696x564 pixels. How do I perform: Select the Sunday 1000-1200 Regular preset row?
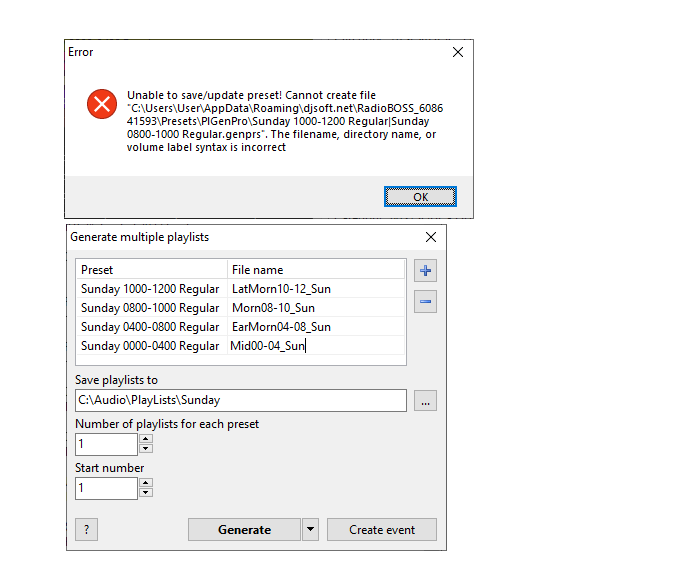click(150, 289)
